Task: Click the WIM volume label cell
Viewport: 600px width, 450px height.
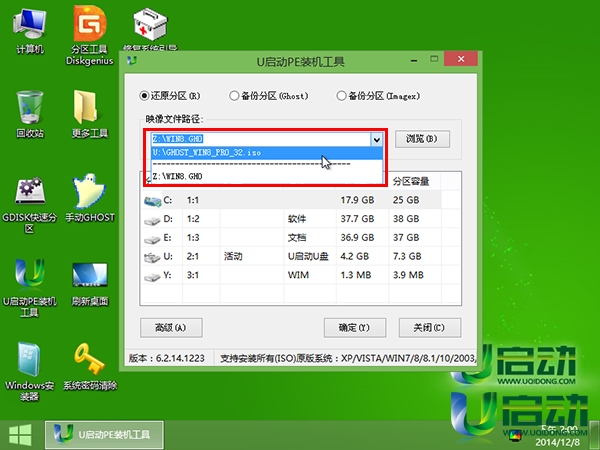Action: coord(298,275)
